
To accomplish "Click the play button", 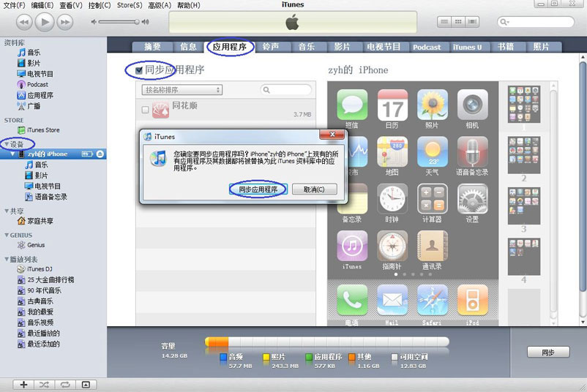I will pos(45,22).
